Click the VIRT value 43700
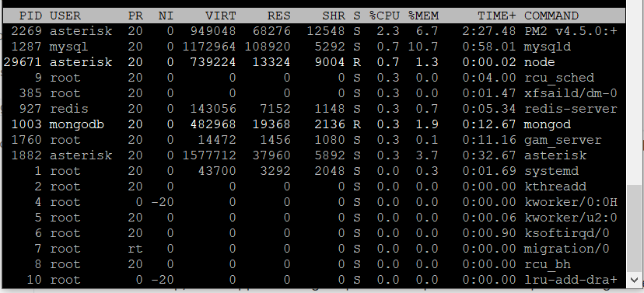The width and height of the screenshot is (644, 293). pyautogui.click(x=217, y=171)
